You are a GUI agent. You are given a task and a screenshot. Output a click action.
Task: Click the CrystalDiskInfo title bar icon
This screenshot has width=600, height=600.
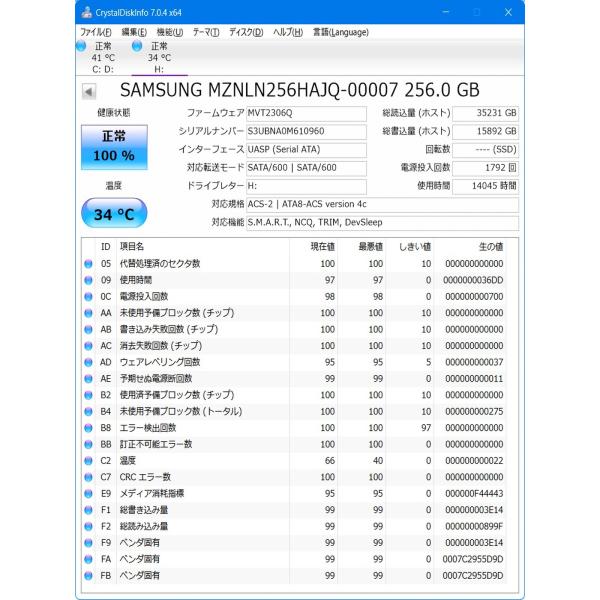(87, 13)
